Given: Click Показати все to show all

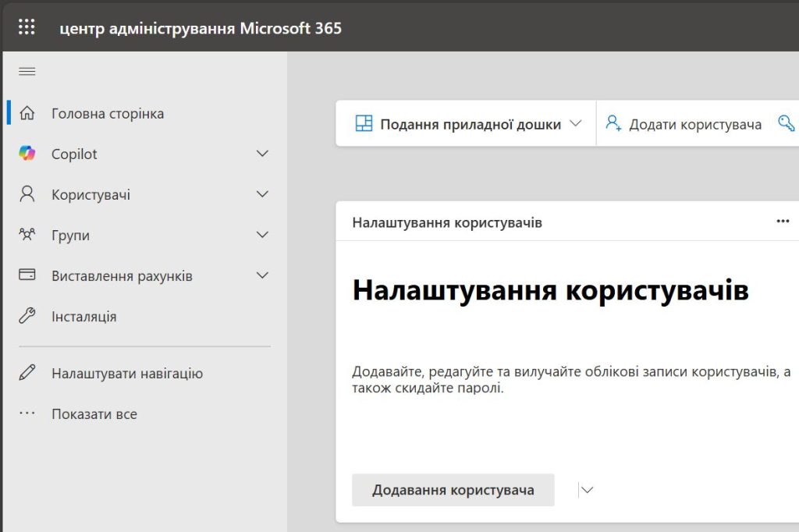Looking at the screenshot, I should tap(94, 413).
